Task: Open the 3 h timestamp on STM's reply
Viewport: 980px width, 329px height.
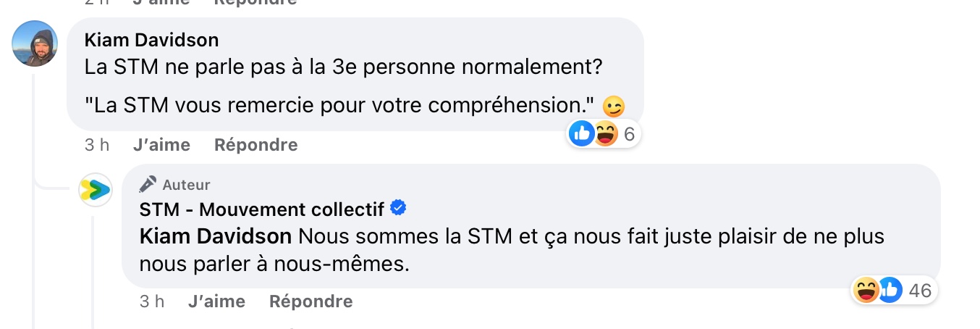Action: (x=151, y=301)
